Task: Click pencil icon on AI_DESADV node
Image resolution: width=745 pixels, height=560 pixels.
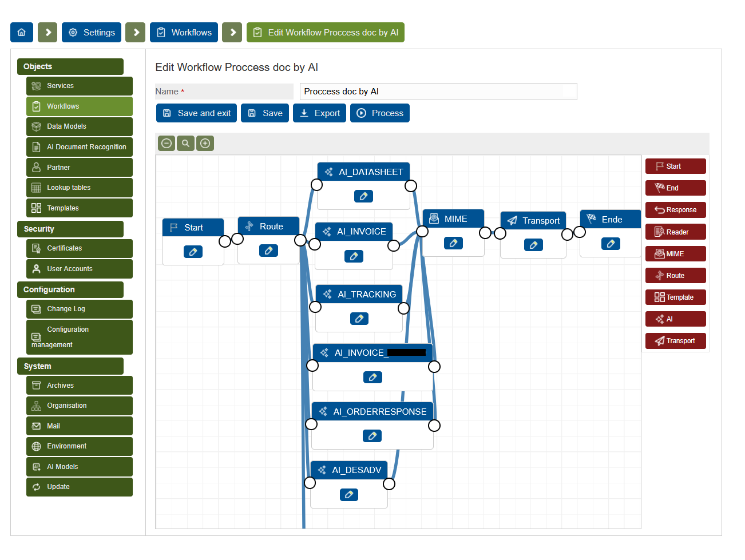Action: [348, 495]
